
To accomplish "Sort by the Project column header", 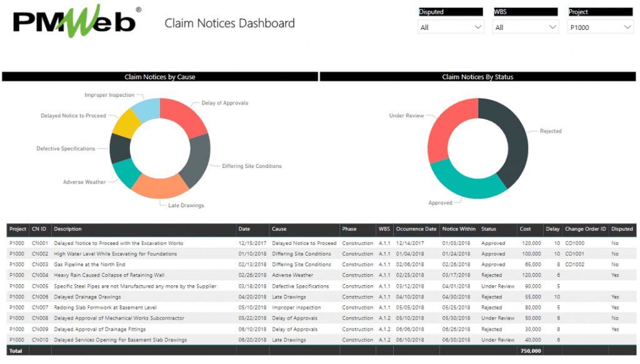I will tap(17, 229).
